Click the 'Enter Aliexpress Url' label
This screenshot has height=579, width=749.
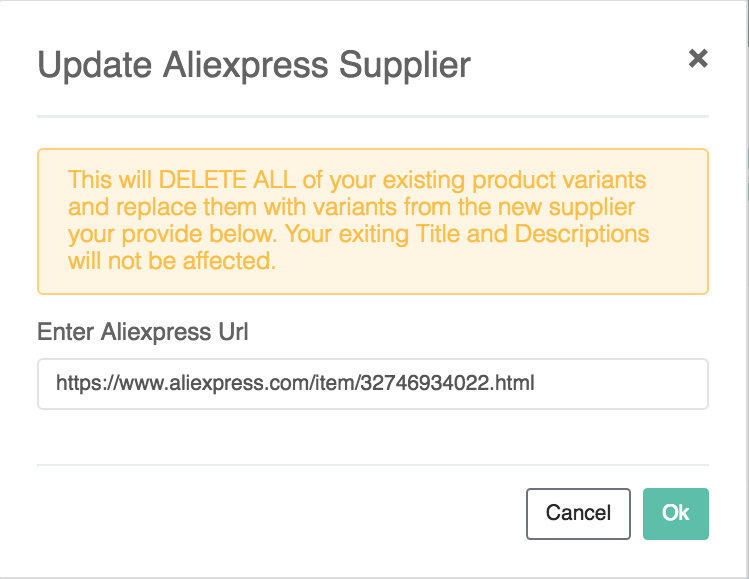tap(142, 332)
